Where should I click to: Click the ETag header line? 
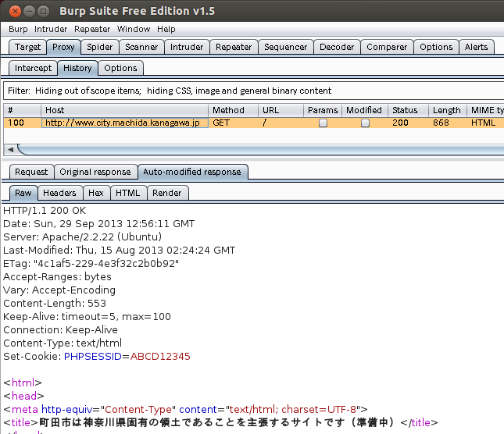(91, 264)
